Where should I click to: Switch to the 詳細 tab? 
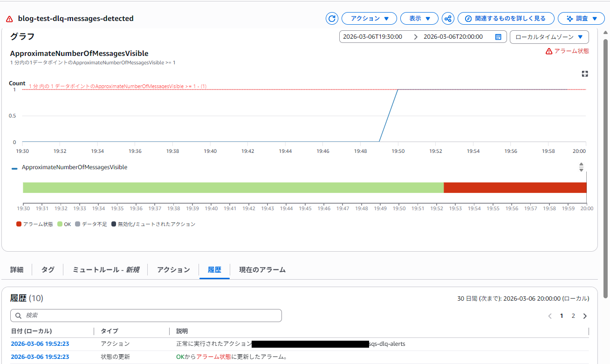click(x=17, y=270)
